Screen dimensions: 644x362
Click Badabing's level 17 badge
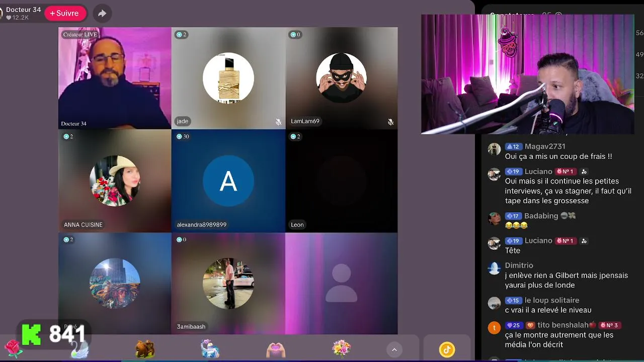pyautogui.click(x=513, y=216)
